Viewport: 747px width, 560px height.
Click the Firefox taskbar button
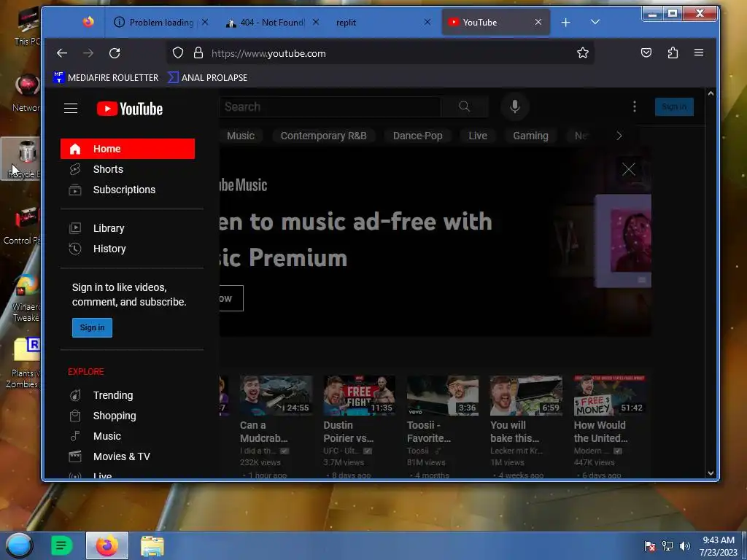click(107, 545)
